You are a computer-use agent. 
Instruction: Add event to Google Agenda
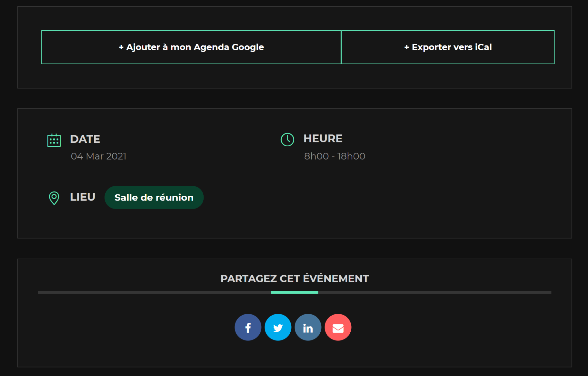191,47
